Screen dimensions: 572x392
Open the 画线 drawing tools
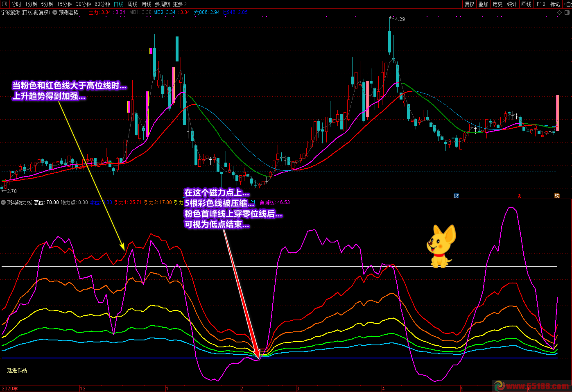[526, 4]
